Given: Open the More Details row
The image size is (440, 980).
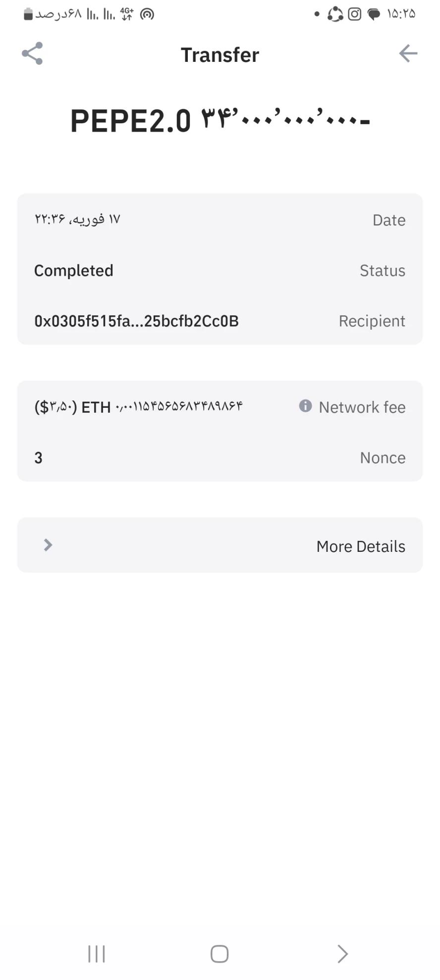Looking at the screenshot, I should 220,545.
